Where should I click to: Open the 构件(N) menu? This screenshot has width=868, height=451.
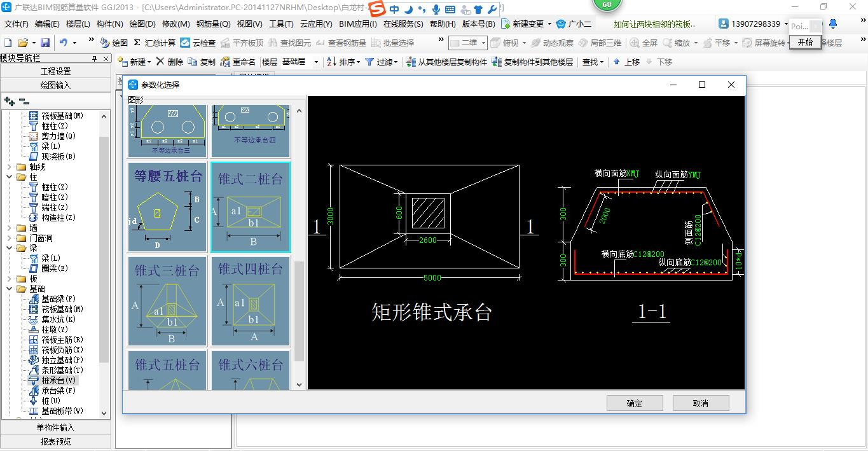tap(109, 24)
